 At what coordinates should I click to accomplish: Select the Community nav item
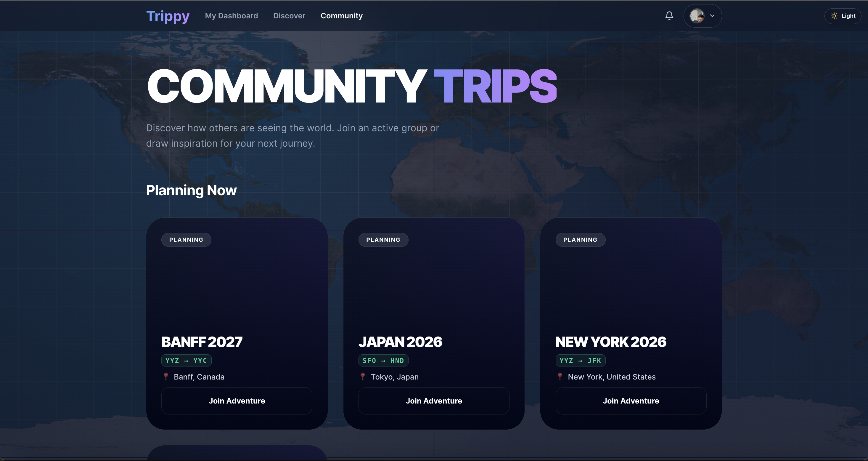pos(341,16)
